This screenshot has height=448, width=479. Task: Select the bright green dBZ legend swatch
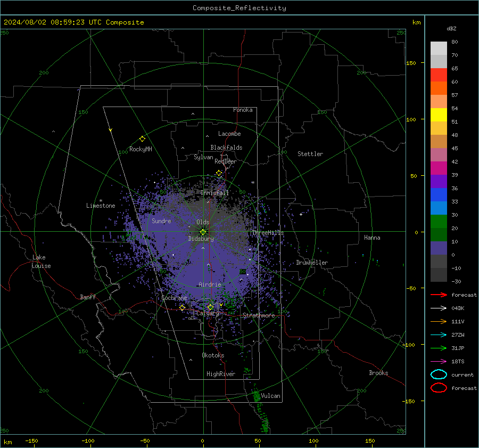click(439, 221)
